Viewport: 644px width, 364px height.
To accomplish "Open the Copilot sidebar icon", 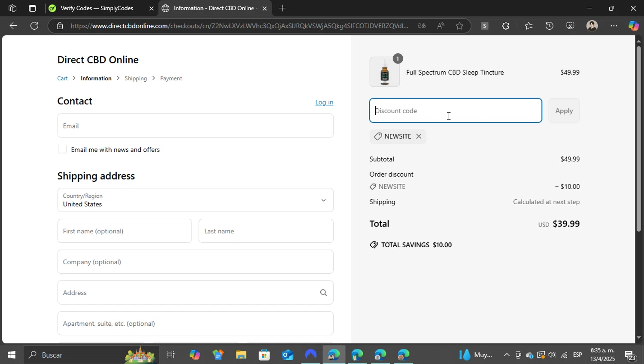I will click(633, 26).
